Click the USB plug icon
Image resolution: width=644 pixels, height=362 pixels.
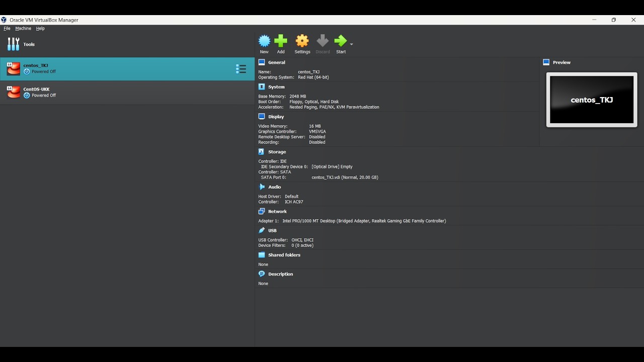(x=262, y=231)
